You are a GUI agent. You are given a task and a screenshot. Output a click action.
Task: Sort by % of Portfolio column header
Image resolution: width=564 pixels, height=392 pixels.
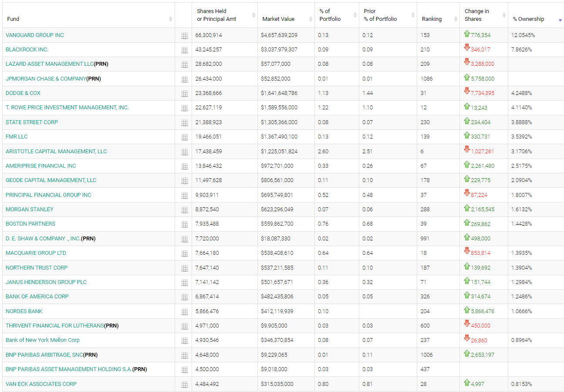pyautogui.click(x=337, y=15)
